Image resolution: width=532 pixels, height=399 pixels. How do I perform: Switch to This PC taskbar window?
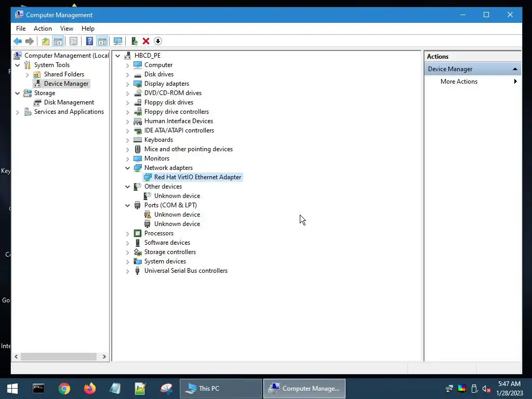[220, 389]
